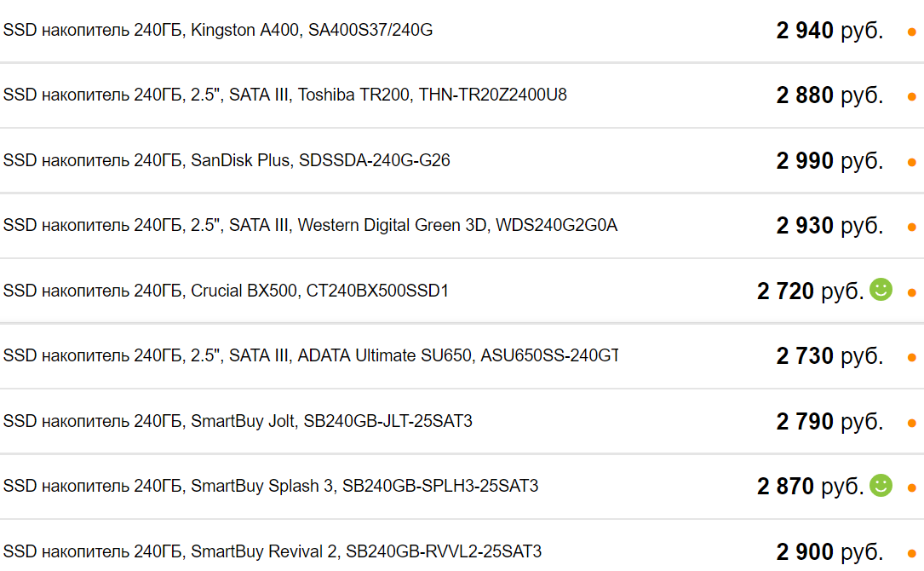Click the orange dot in ADATA SU650 row
The image size is (924, 571).
(911, 357)
